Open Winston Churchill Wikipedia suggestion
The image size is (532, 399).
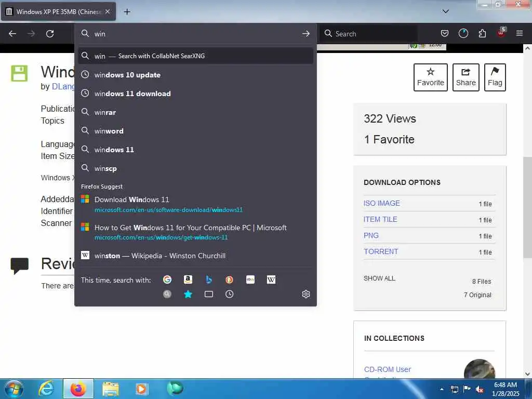pos(195,256)
